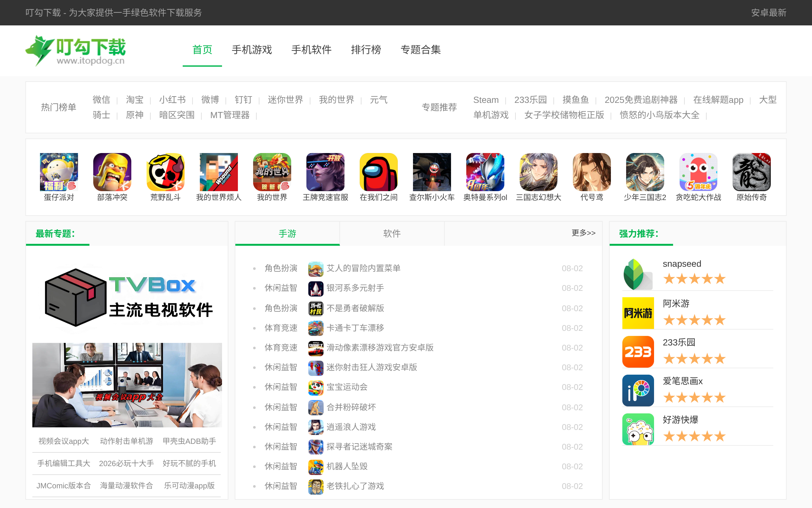The image size is (812, 508).
Task: Open the 手机游戏 navigation menu
Action: [x=252, y=50]
